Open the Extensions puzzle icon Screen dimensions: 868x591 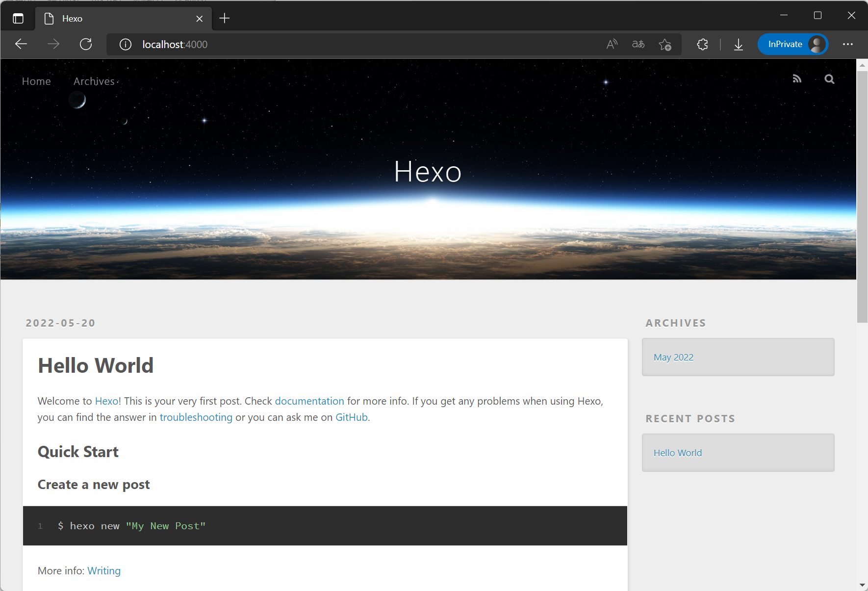(702, 45)
